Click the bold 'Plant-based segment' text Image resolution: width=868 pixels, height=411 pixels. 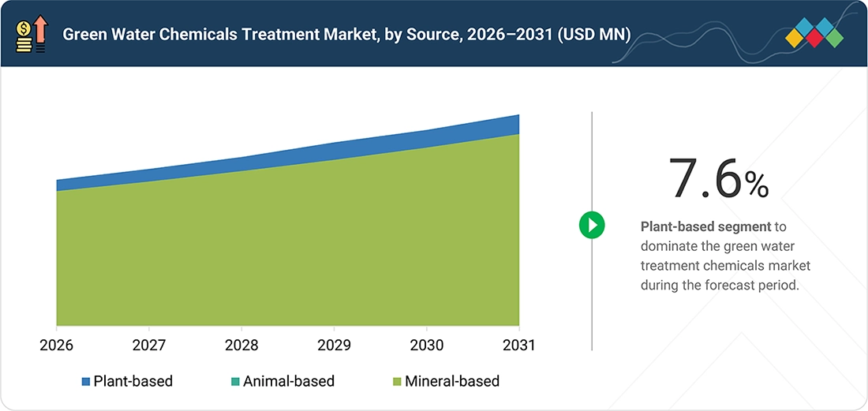tap(705, 226)
